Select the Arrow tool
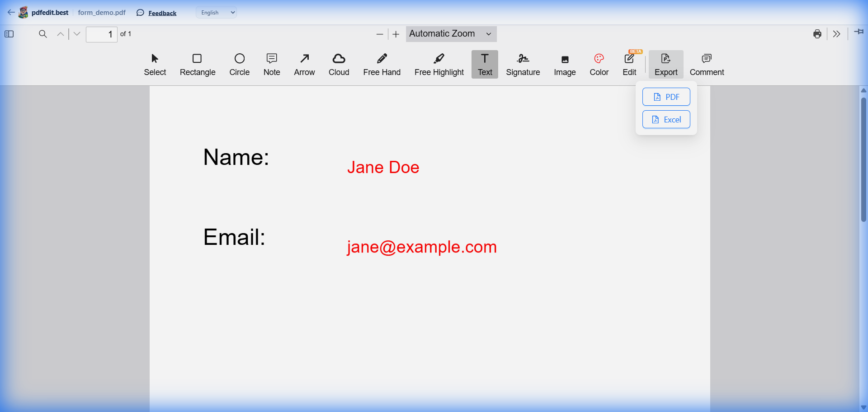868x412 pixels. [x=304, y=64]
